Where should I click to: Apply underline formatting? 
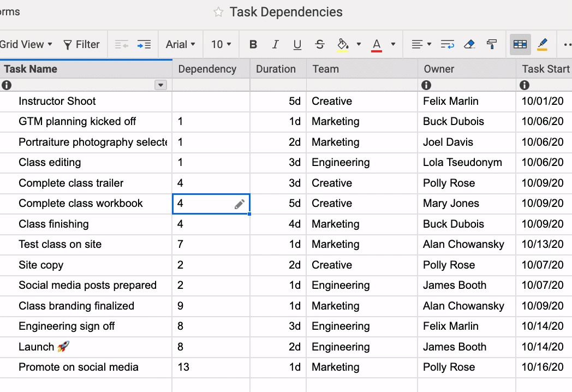tap(297, 45)
